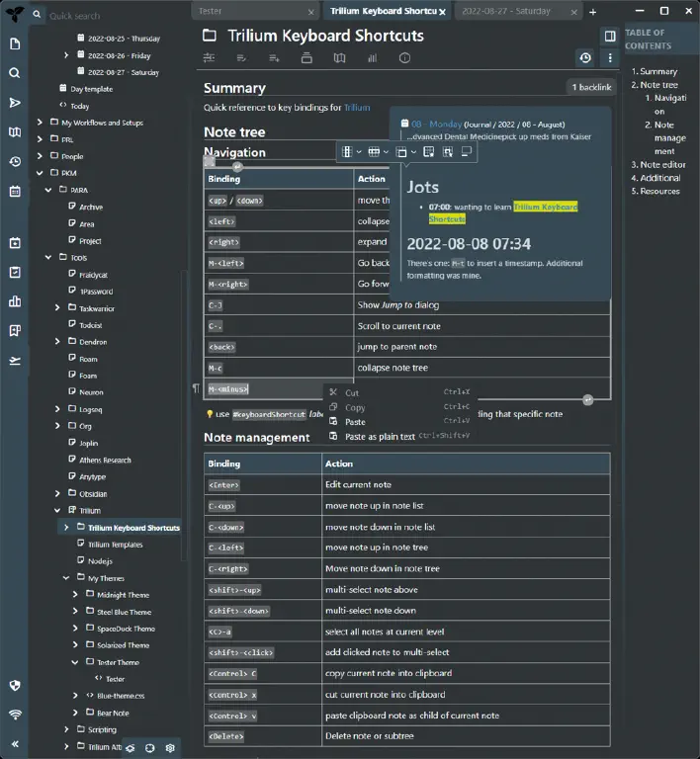Click the crosshair scroll-to-active-note icon
This screenshot has width=700, height=759.
pos(150,748)
